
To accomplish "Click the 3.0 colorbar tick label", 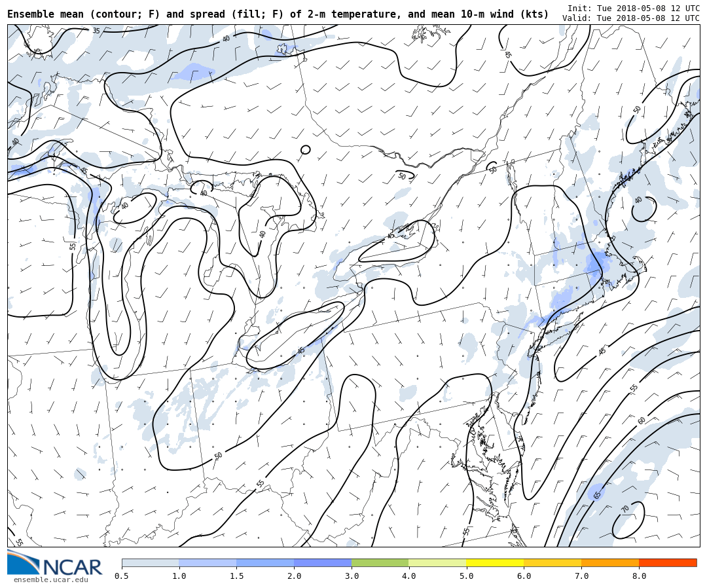I will (352, 576).
